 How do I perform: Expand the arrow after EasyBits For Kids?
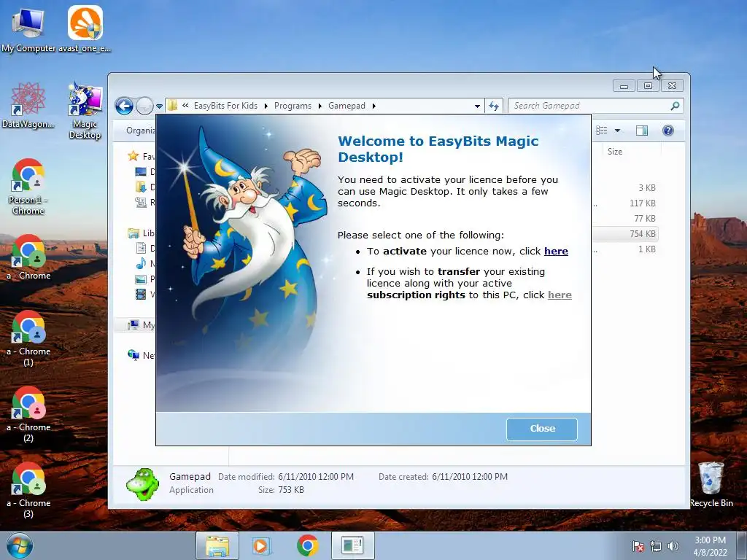pyautogui.click(x=266, y=106)
